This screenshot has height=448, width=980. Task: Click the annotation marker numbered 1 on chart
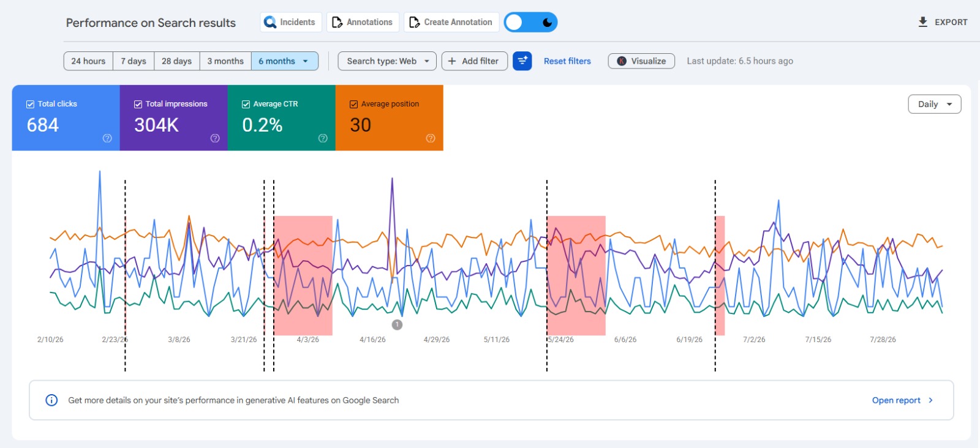(397, 324)
